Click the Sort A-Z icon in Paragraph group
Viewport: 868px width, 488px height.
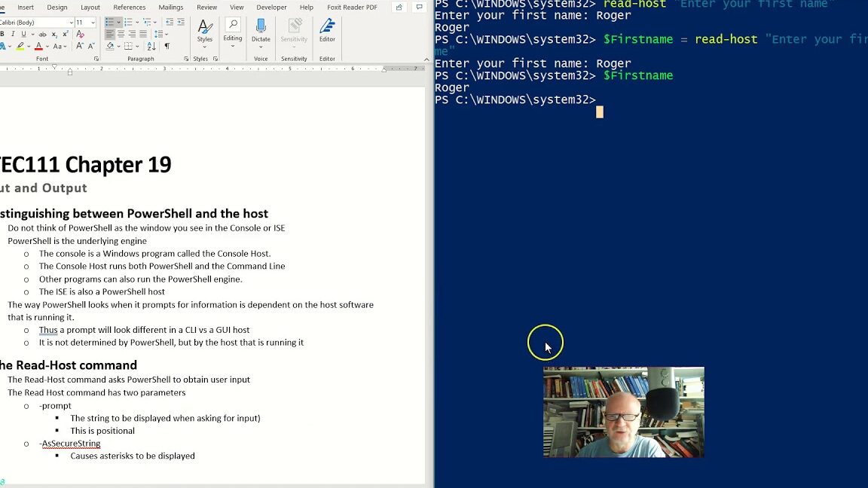coord(150,47)
